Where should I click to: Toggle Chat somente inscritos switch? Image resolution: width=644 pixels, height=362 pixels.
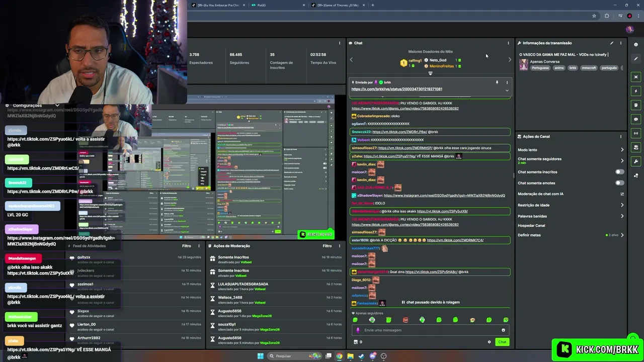[620, 172]
